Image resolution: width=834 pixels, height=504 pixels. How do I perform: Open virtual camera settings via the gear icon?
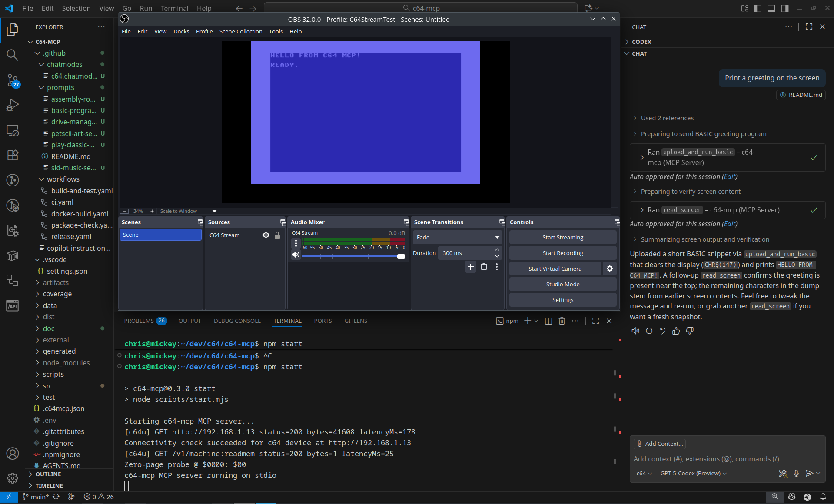609,269
